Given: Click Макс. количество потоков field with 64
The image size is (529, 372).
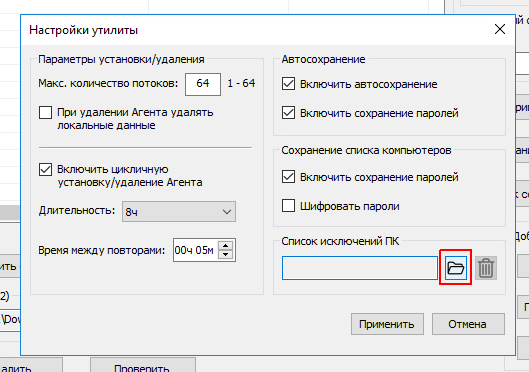Looking at the screenshot, I should (203, 84).
